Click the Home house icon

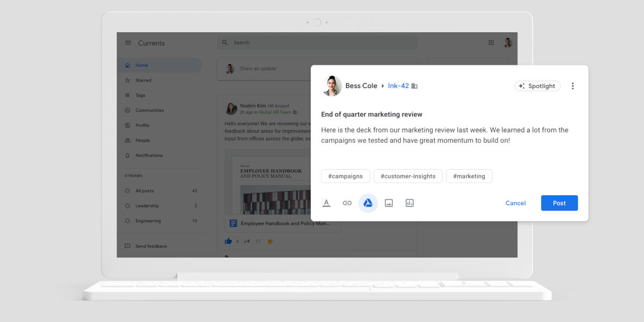(x=127, y=65)
